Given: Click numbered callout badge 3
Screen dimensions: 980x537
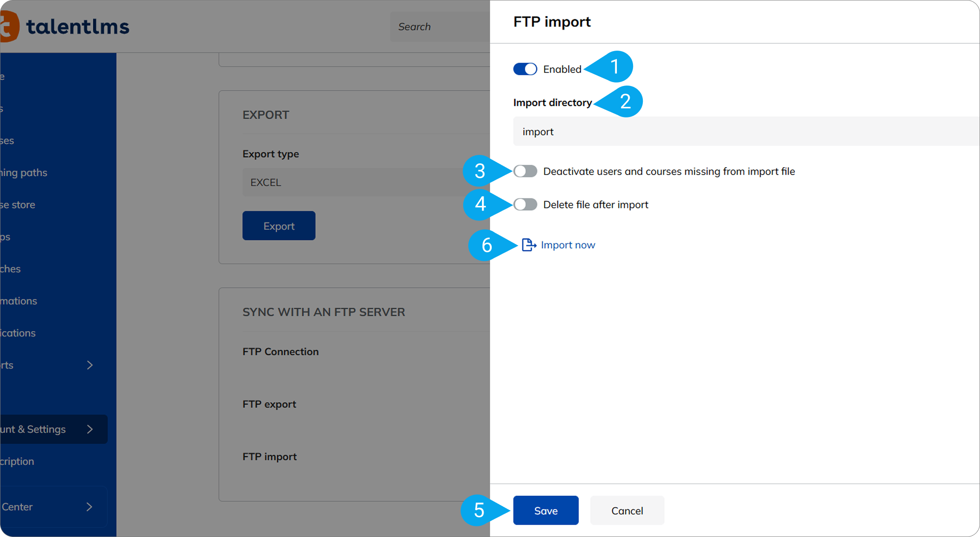Looking at the screenshot, I should [480, 171].
